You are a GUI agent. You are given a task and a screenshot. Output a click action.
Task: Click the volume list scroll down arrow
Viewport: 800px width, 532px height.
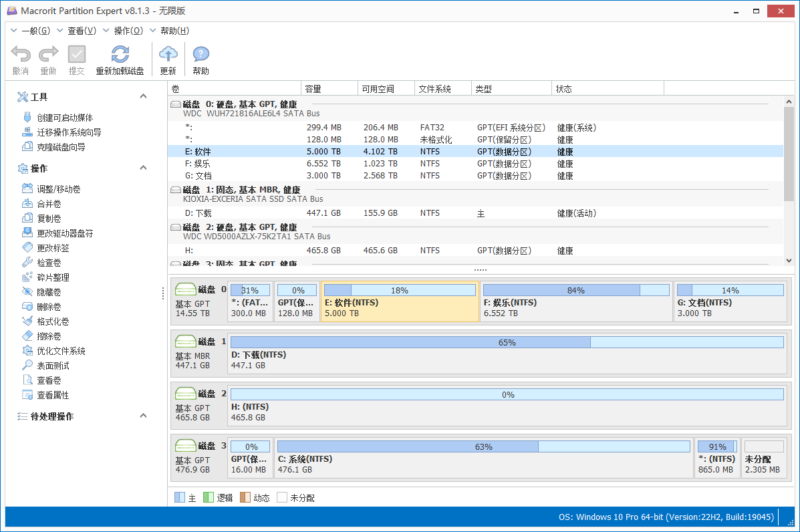click(x=789, y=261)
